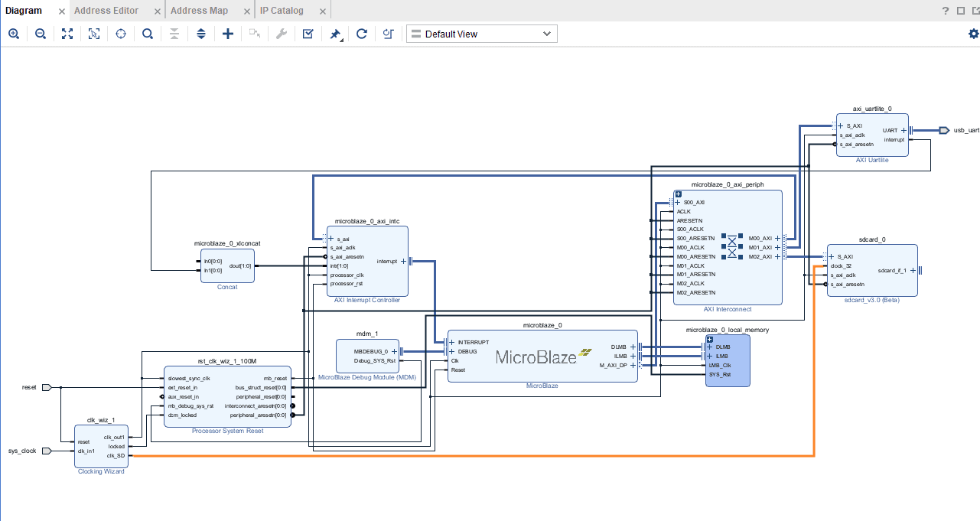Click the pin toolbar icon
Viewport: 980px width, 521px height.
pos(335,34)
